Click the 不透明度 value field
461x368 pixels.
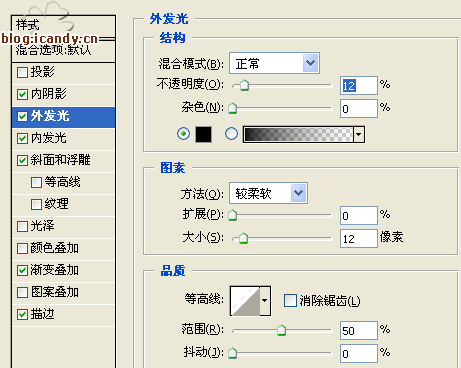pos(359,86)
